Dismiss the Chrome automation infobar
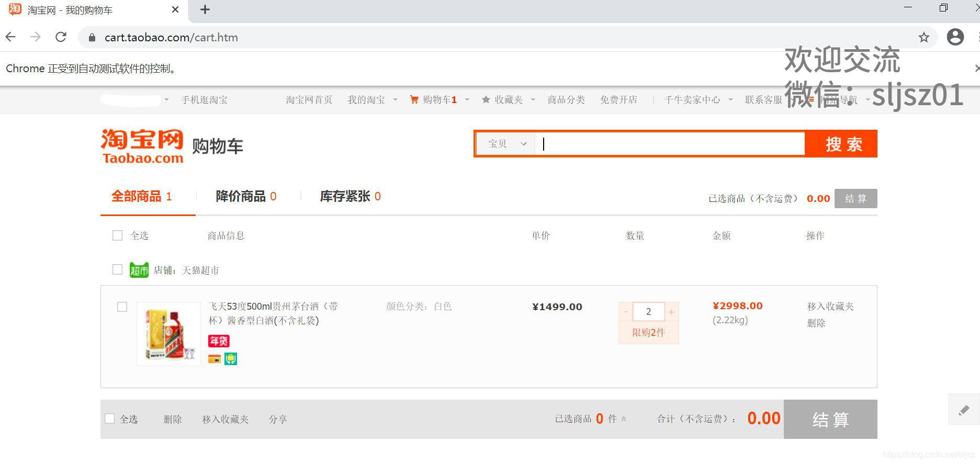The image size is (980, 464). point(976,68)
